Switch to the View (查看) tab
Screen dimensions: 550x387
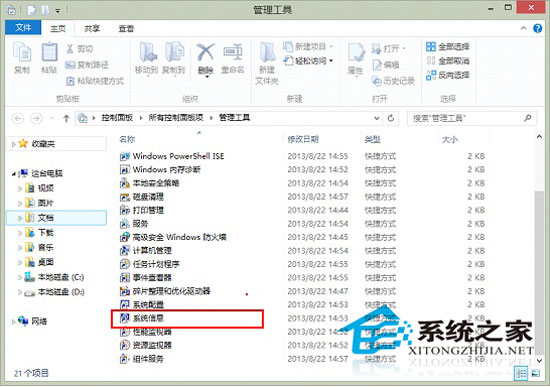click(126, 28)
